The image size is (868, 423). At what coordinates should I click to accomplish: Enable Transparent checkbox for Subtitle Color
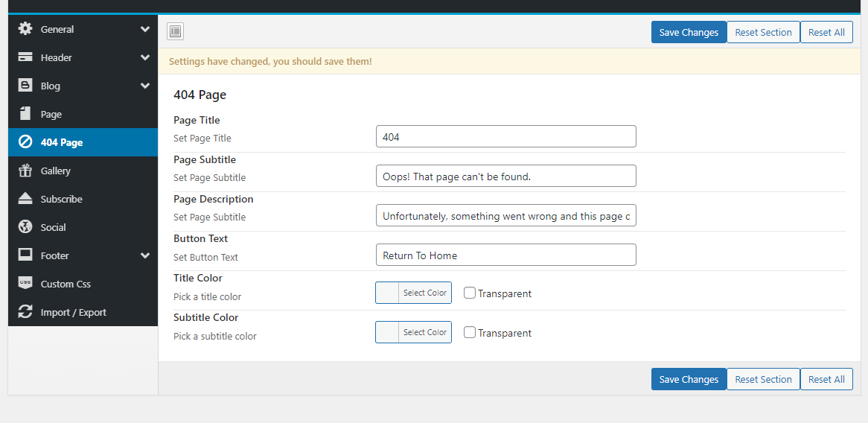pos(470,332)
